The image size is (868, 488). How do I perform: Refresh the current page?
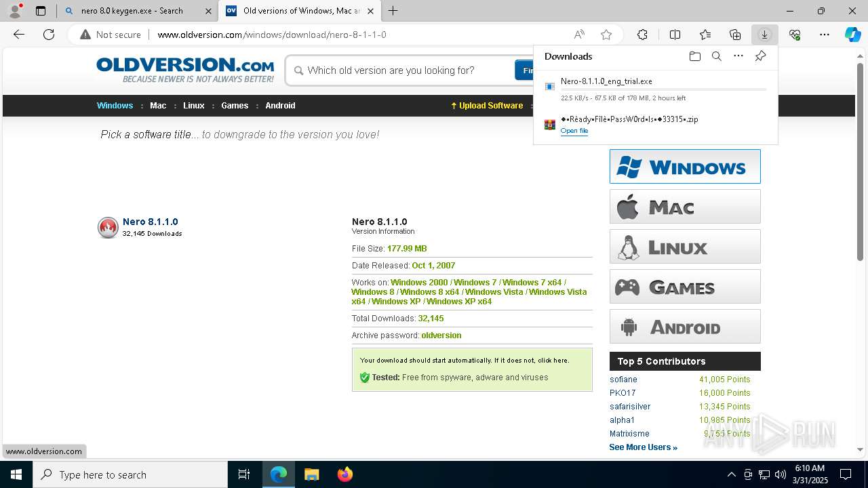(x=49, y=35)
